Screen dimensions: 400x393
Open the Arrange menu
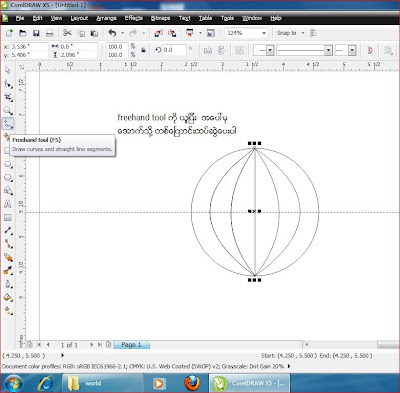point(106,18)
